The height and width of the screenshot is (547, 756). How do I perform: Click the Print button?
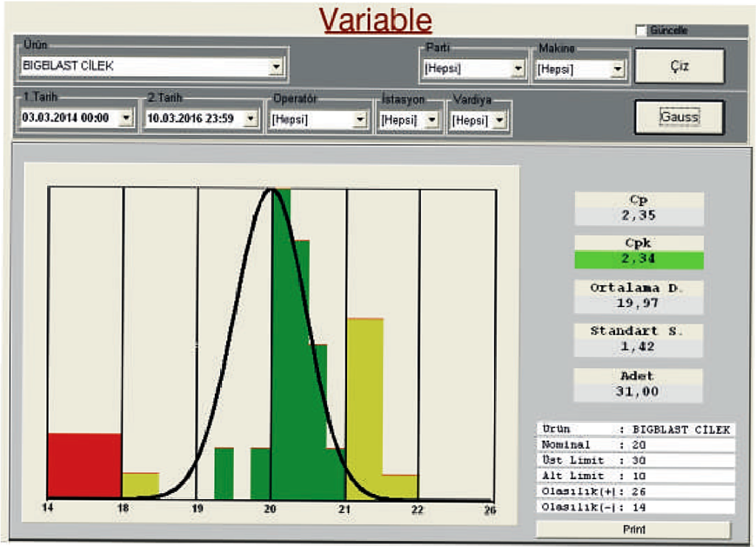pyautogui.click(x=633, y=529)
